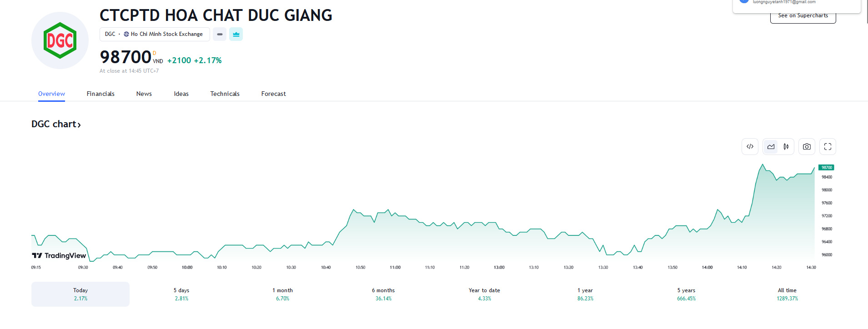Open the chart in fullscreen mode
This screenshot has height=329, width=868.
828,147
